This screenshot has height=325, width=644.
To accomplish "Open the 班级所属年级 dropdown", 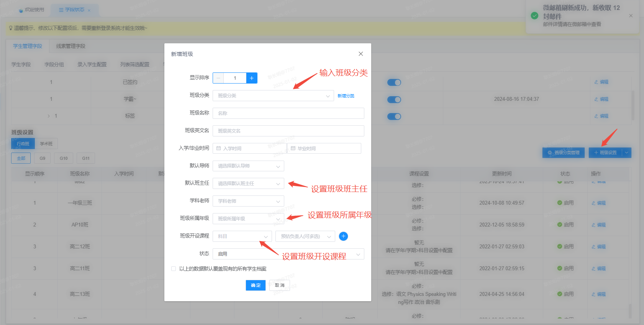I will [x=248, y=218].
